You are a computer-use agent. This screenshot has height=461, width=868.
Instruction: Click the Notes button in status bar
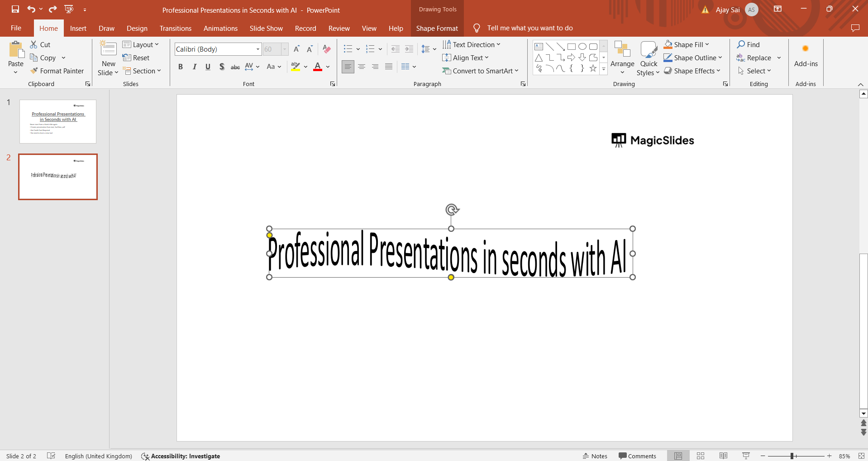595,456
